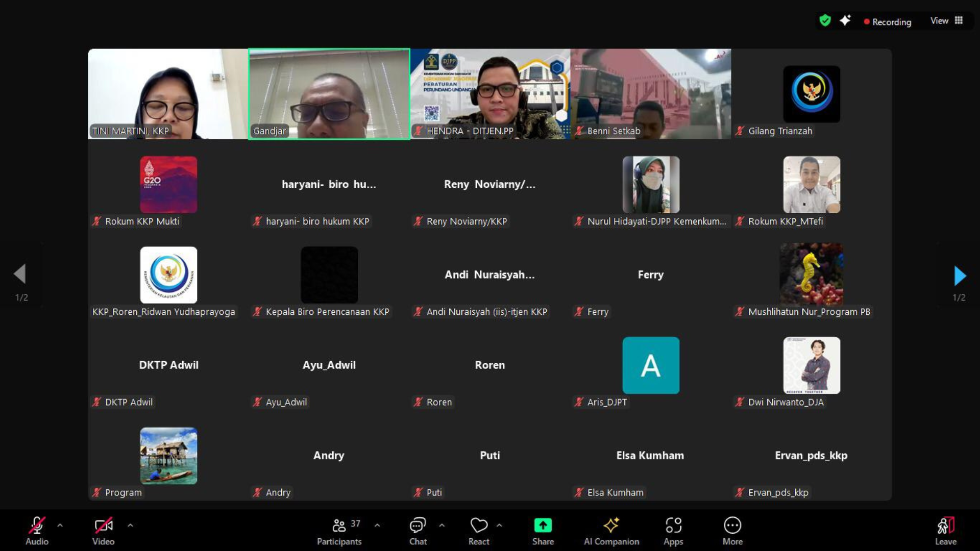This screenshot has height=551, width=980.
Task: Click Dwi Nirwanto_DJA profile photo
Action: tap(812, 365)
